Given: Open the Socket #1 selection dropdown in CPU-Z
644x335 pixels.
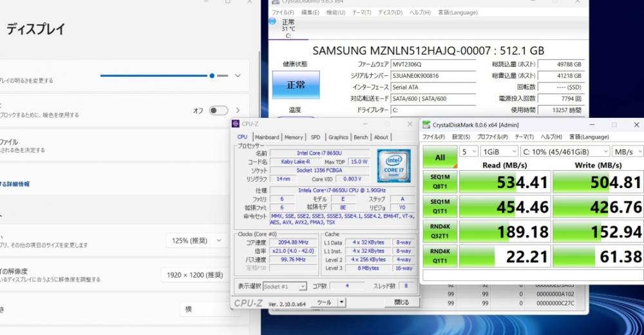Looking at the screenshot, I should tap(285, 286).
